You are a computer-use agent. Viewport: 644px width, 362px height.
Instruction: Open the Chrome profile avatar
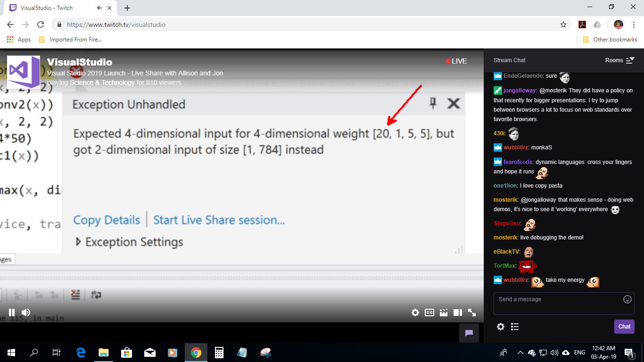coord(619,25)
